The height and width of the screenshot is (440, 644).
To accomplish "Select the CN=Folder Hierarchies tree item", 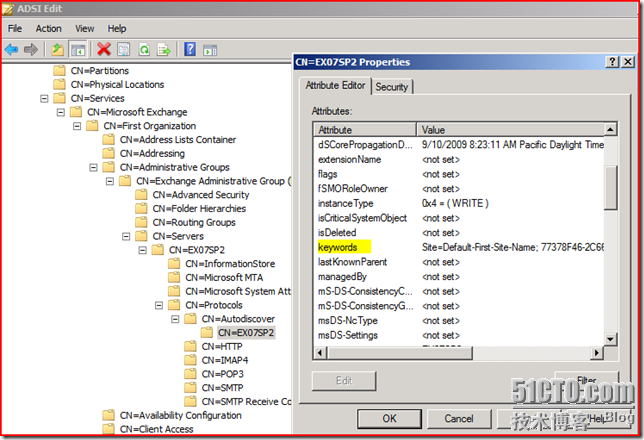I will [199, 209].
